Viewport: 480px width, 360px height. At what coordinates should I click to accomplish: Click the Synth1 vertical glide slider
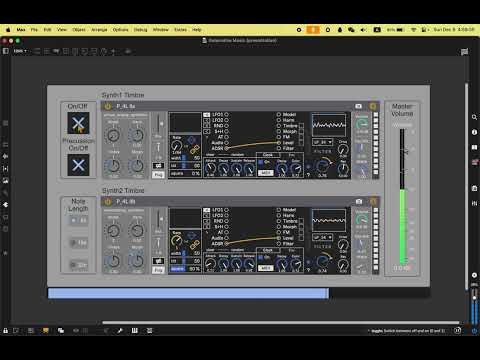pos(158,124)
